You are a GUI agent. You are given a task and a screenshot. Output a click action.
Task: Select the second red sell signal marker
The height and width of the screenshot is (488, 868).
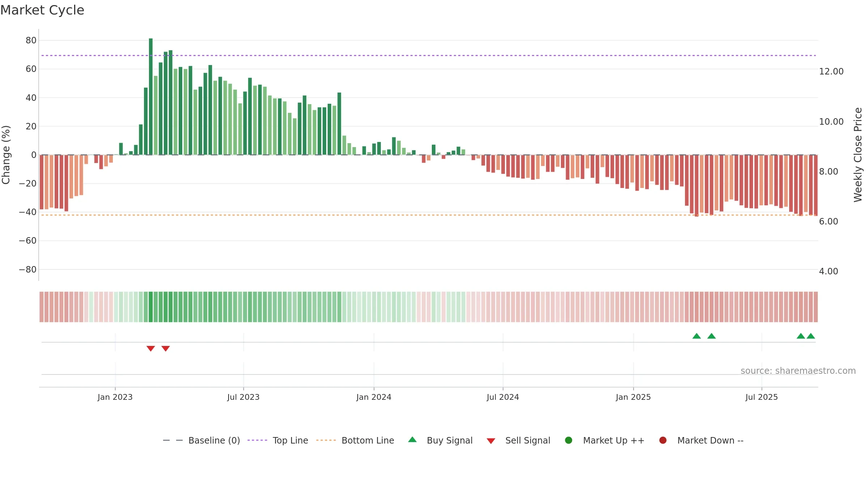pyautogui.click(x=166, y=348)
